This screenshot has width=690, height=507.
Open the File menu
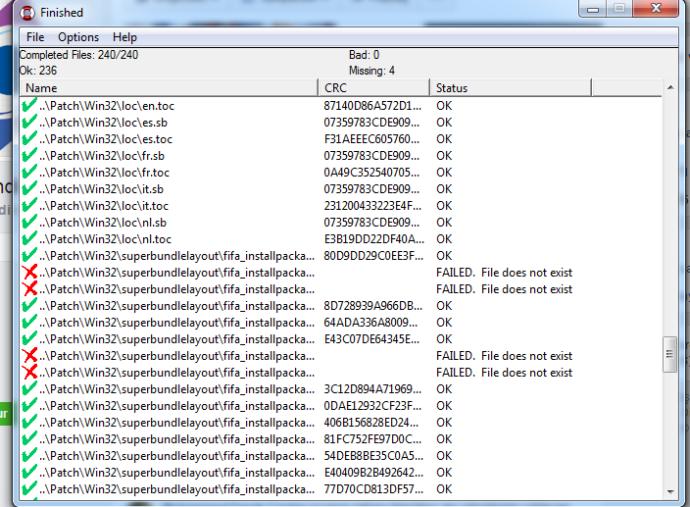[36, 37]
